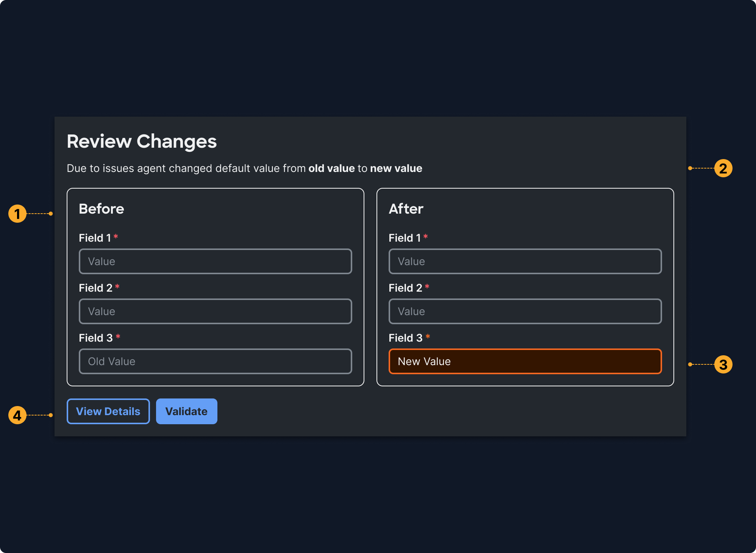Click the Before panel heading
Image resolution: width=756 pixels, height=553 pixels.
click(x=102, y=209)
